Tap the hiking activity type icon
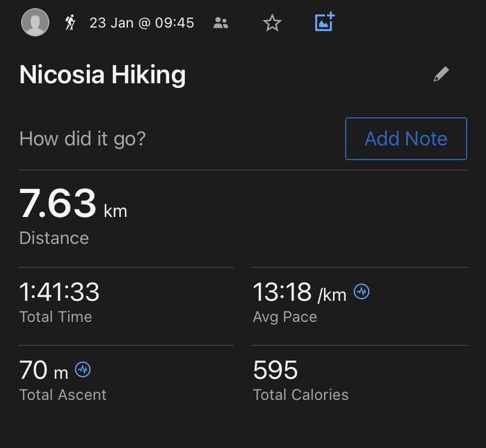This screenshot has height=448, width=486. 70,23
